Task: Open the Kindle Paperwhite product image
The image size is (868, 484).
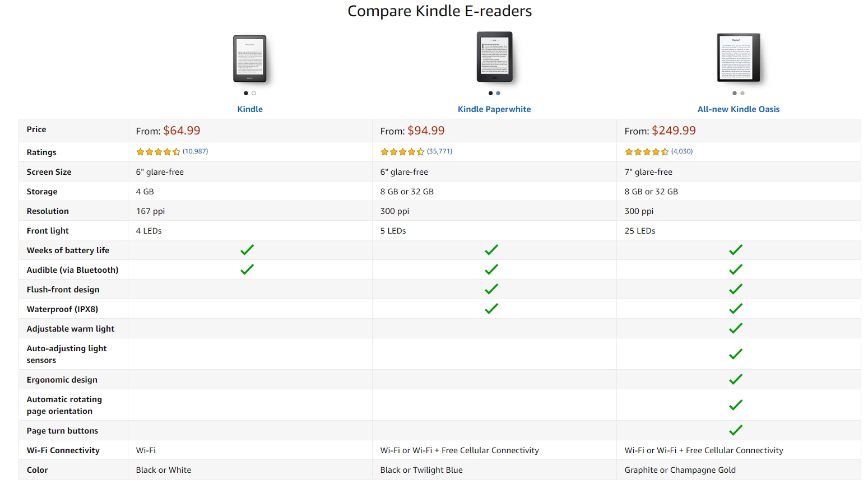Action: tap(494, 57)
